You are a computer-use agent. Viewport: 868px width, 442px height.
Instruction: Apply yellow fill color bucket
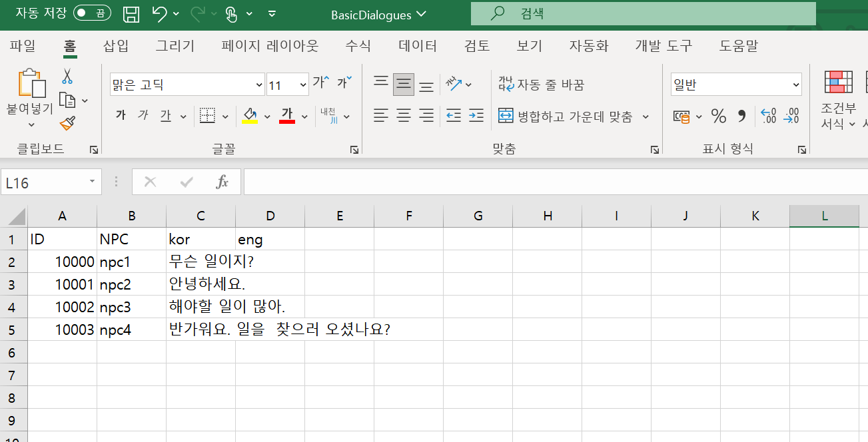250,116
